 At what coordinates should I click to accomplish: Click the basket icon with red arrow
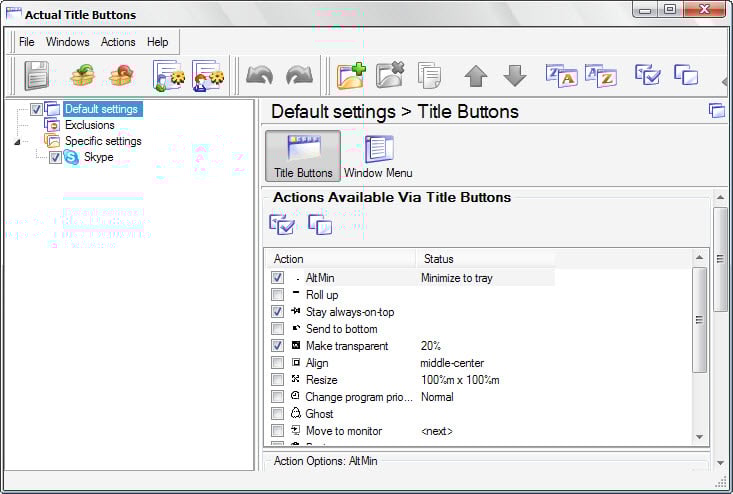point(121,75)
